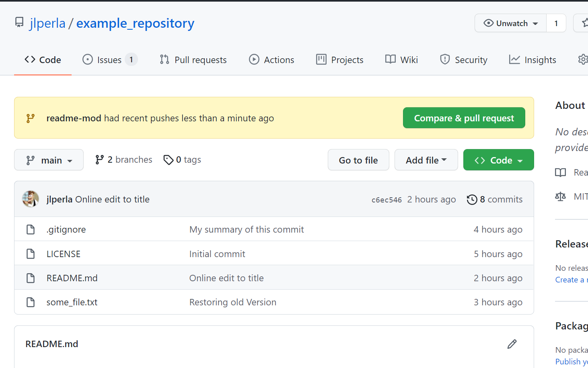Click the branches fork icon
This screenshot has width=588, height=368.
point(99,160)
